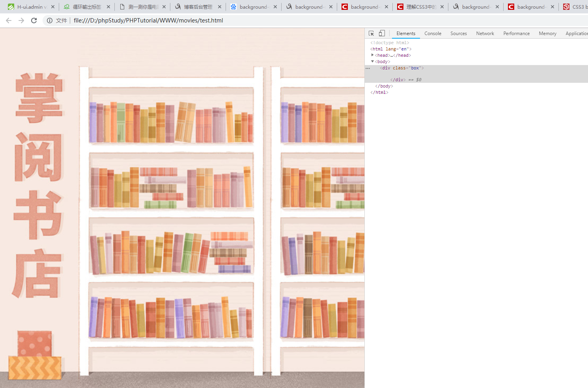Close the Baidu paw background tab
Viewport: 588px width, 388px height.
pyautogui.click(x=275, y=7)
